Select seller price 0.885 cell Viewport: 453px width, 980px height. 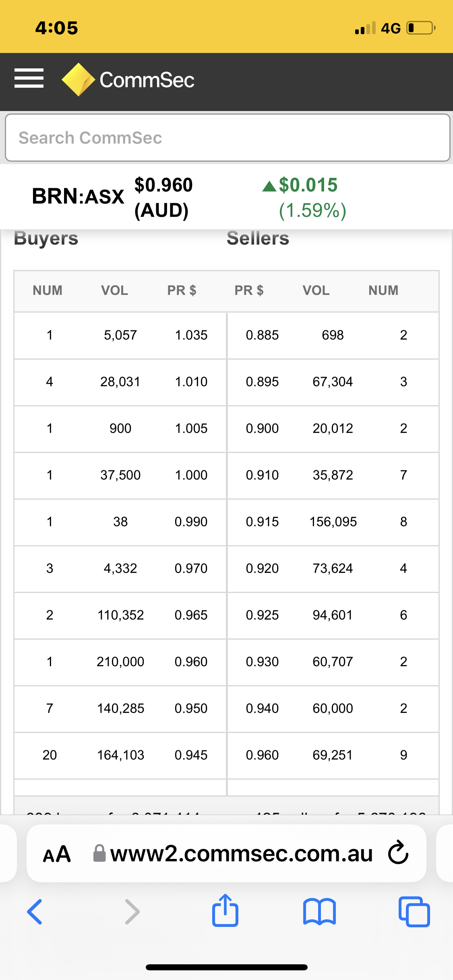tap(262, 335)
